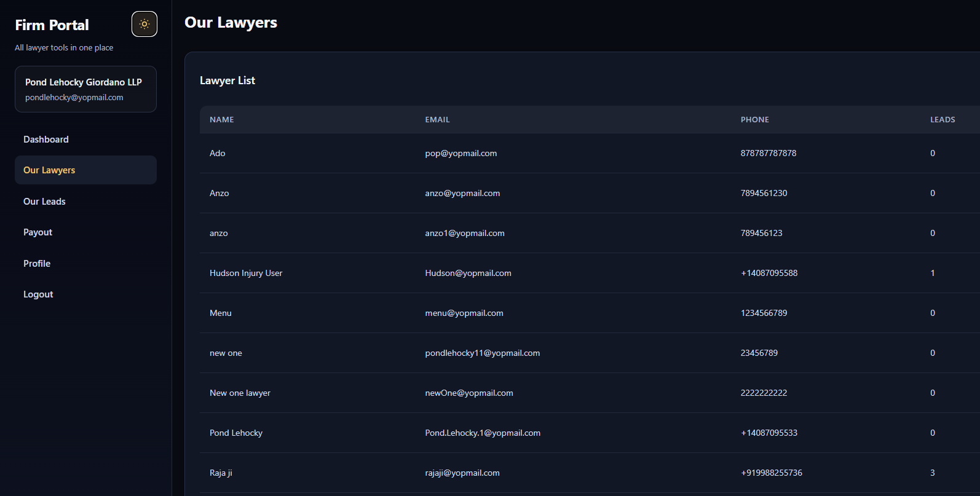
Task: Click phone number 878787787878
Action: [769, 154]
